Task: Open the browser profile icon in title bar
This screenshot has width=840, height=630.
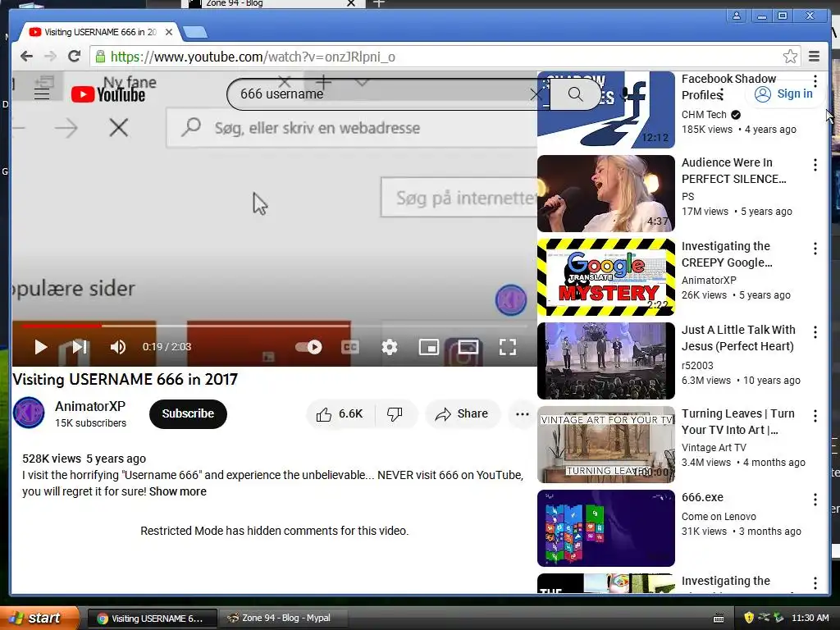Action: (737, 16)
